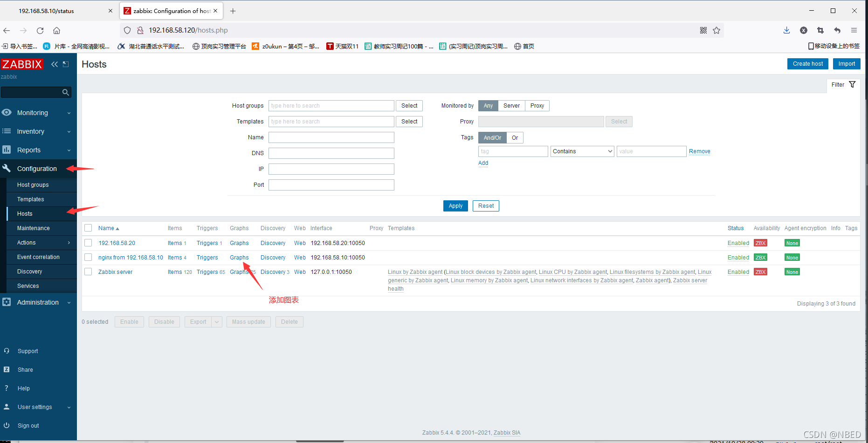Click the User settings person icon
This screenshot has height=443, width=868.
click(7, 407)
